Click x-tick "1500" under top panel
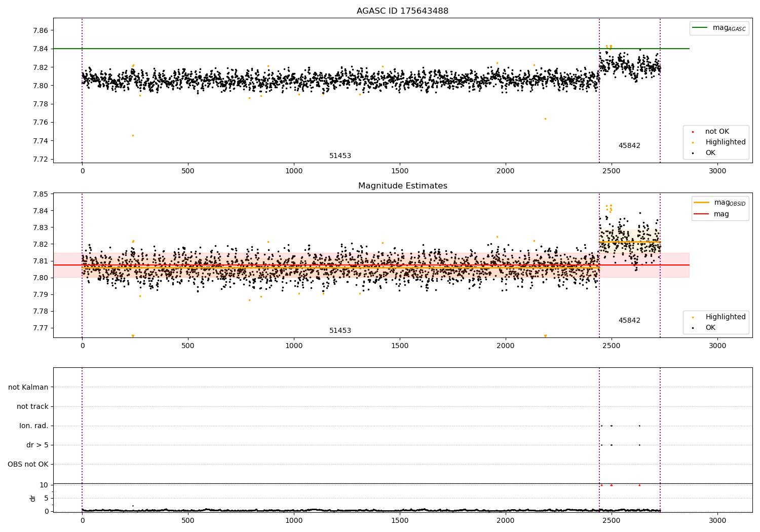The image size is (760, 532). [400, 171]
